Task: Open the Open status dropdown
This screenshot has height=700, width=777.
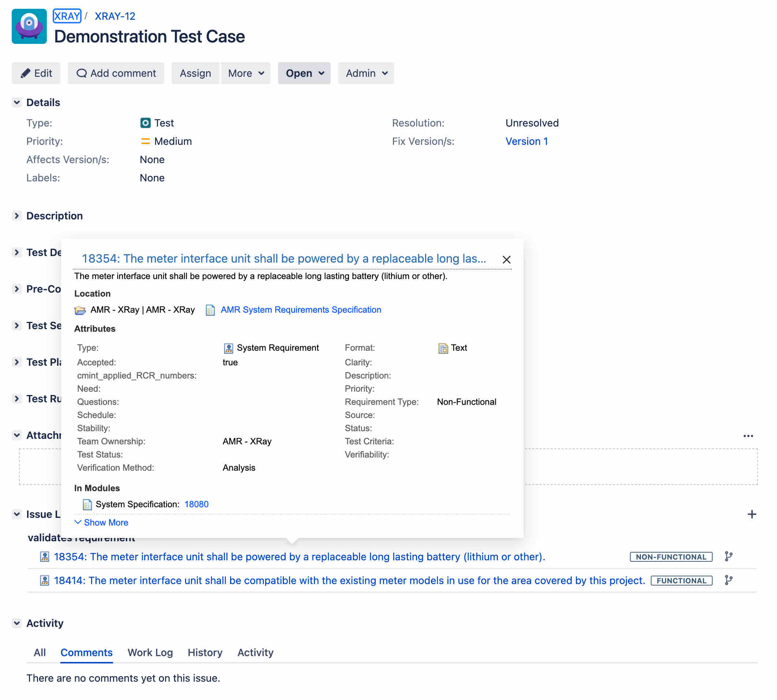Action: pyautogui.click(x=304, y=73)
